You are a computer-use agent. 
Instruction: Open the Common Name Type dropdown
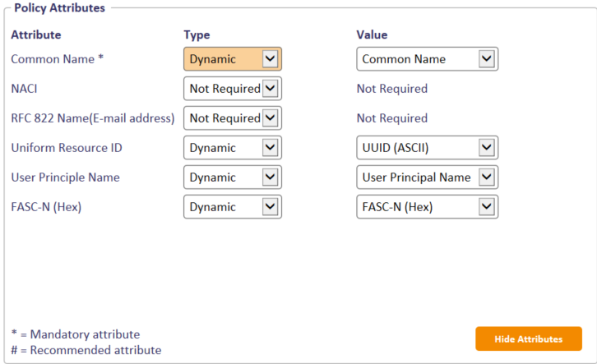[232, 59]
